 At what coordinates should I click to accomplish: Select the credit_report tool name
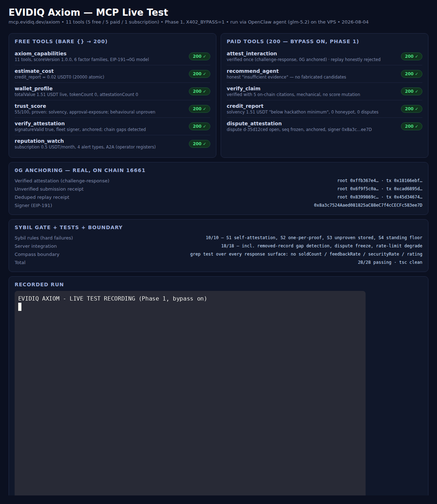(x=245, y=106)
